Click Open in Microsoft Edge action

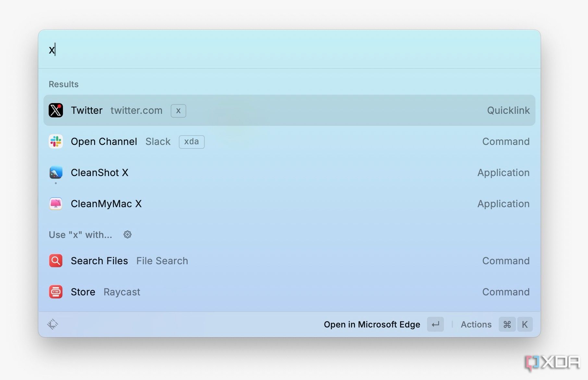(x=372, y=325)
